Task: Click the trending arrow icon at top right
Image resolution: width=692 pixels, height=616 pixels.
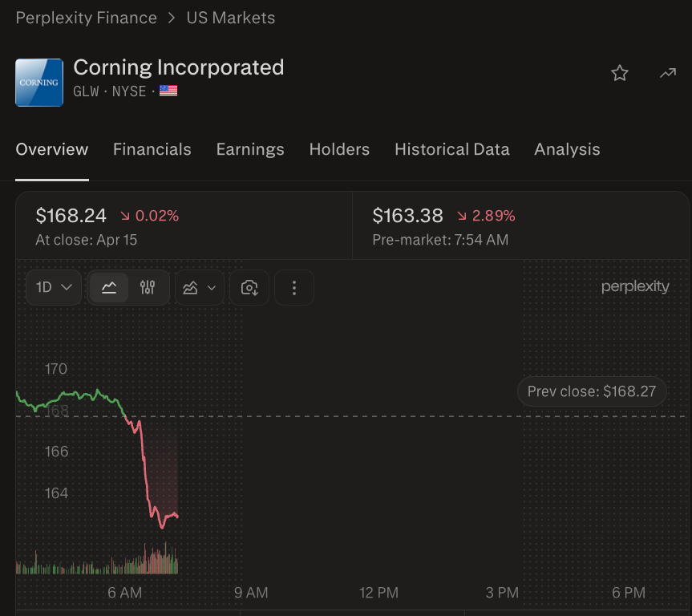Action: click(x=668, y=73)
